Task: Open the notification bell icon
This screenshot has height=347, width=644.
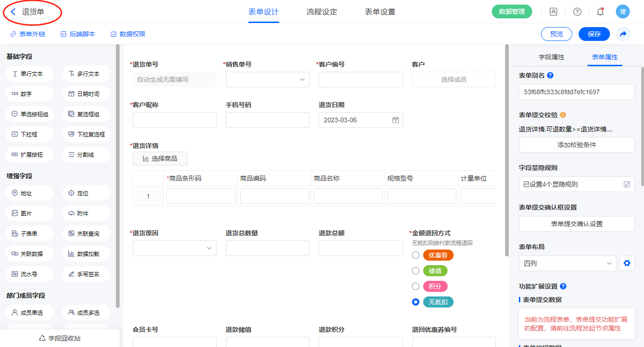Action: pos(600,12)
